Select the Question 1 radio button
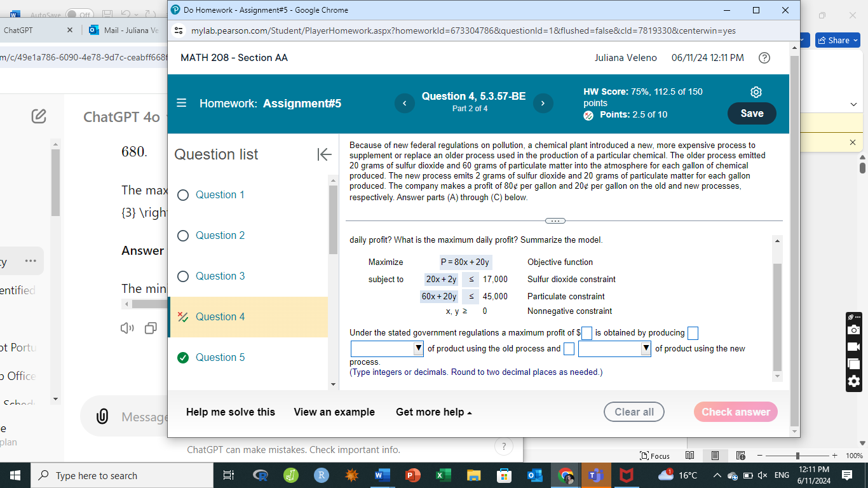The width and height of the screenshot is (868, 488). point(183,195)
